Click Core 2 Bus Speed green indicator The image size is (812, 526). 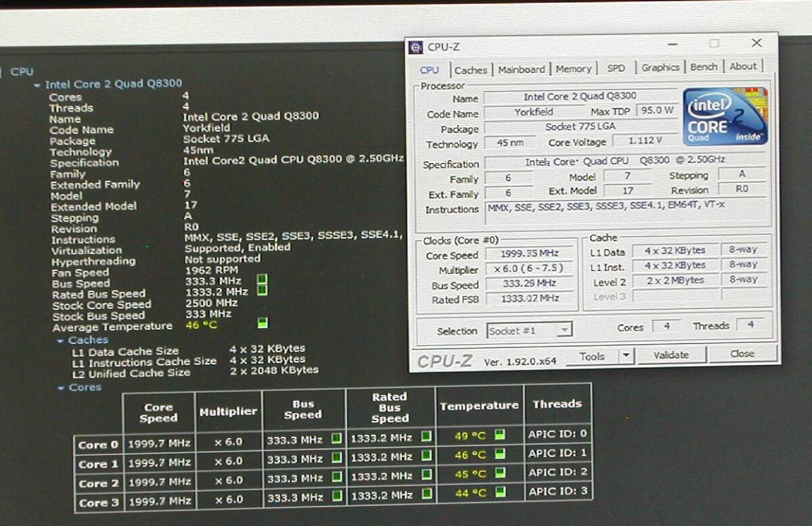tap(336, 477)
